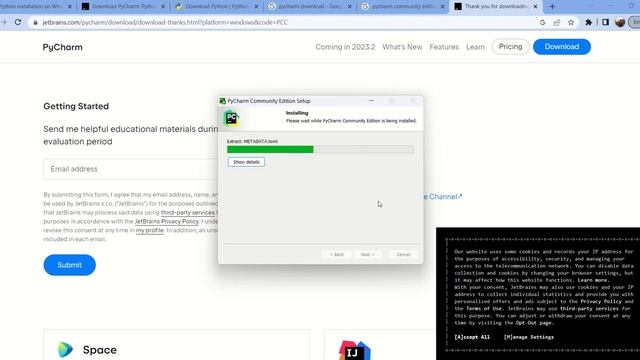The width and height of the screenshot is (640, 360).
Task: Click Manage Settings in the cookie notice
Action: click(x=529, y=337)
